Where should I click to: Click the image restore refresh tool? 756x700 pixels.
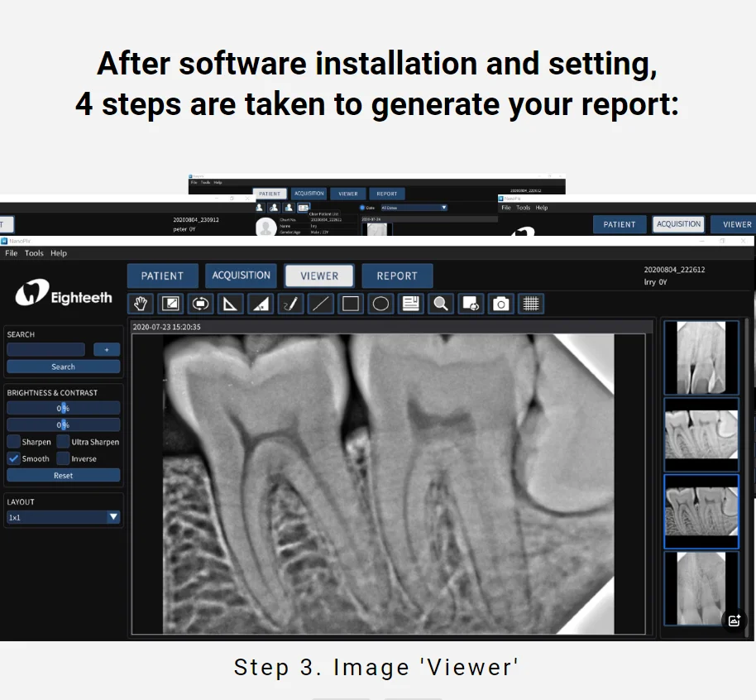[471, 304]
